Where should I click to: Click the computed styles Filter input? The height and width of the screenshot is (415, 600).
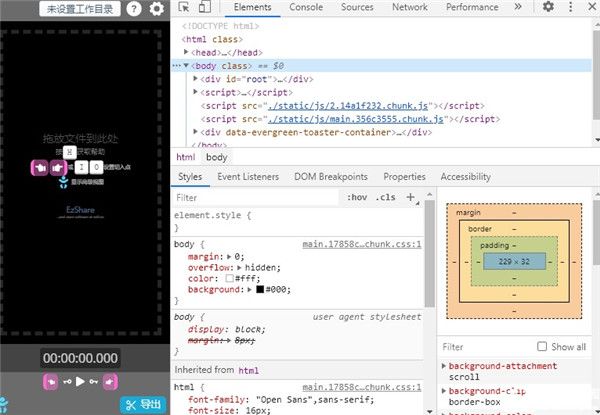(x=487, y=347)
